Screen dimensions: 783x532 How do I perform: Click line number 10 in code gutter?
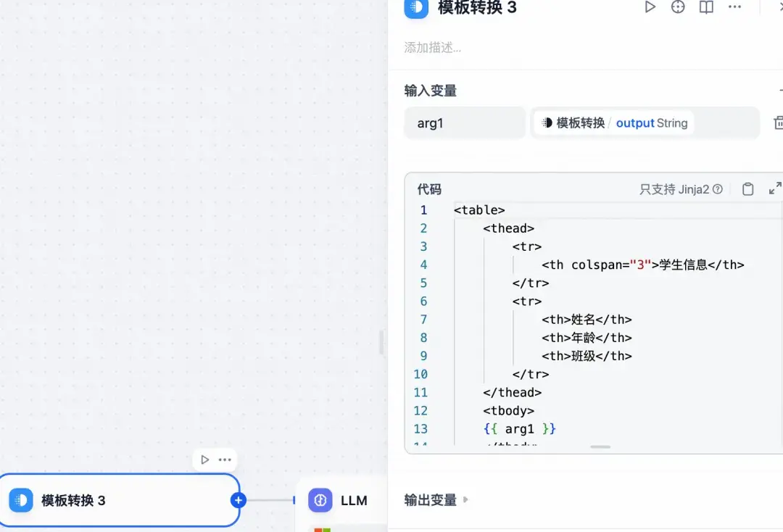[x=420, y=374]
